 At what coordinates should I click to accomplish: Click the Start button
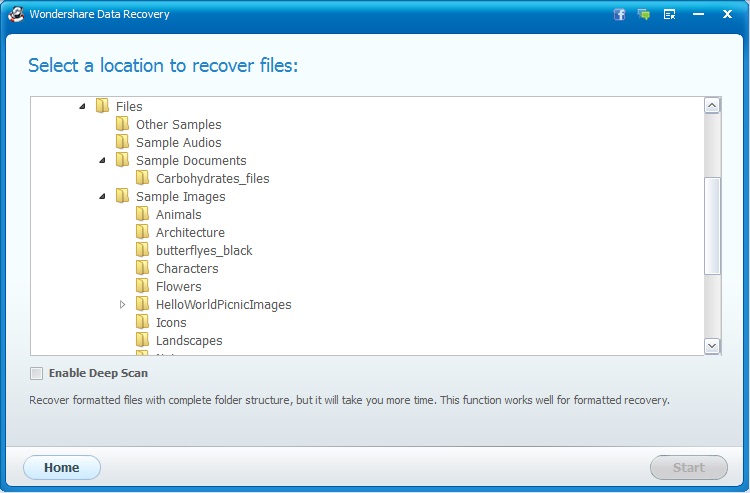[689, 467]
